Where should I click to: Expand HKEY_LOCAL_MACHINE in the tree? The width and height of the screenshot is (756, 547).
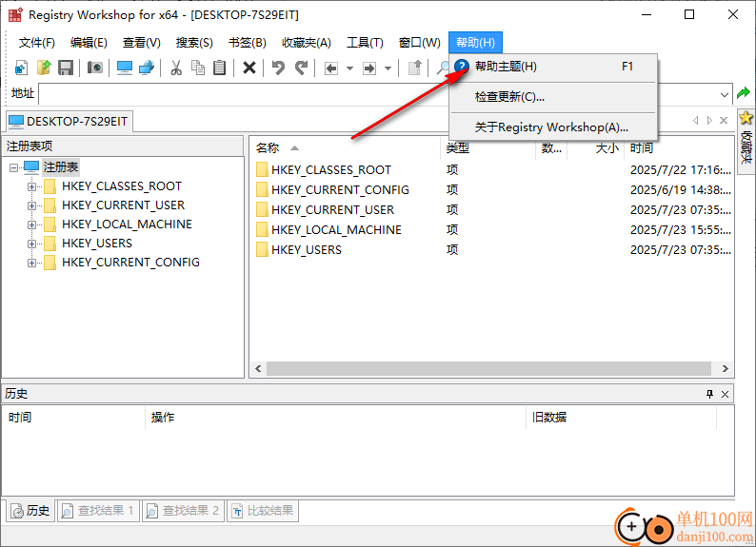(31, 225)
